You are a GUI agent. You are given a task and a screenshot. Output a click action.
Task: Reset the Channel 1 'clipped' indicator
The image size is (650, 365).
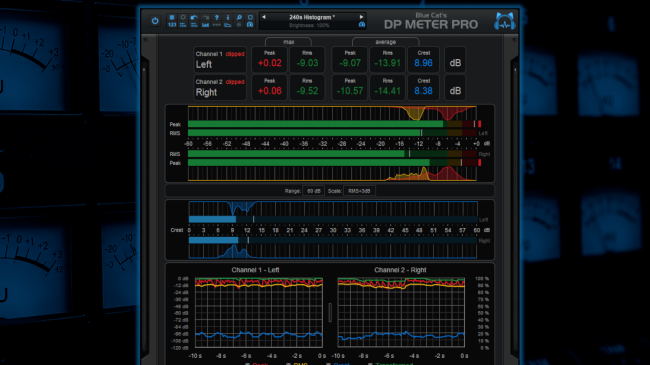coord(235,54)
